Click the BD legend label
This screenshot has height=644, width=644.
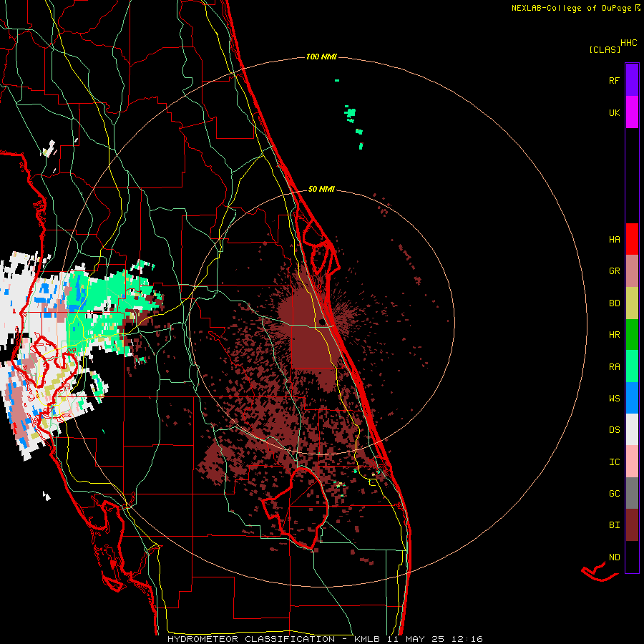614,303
